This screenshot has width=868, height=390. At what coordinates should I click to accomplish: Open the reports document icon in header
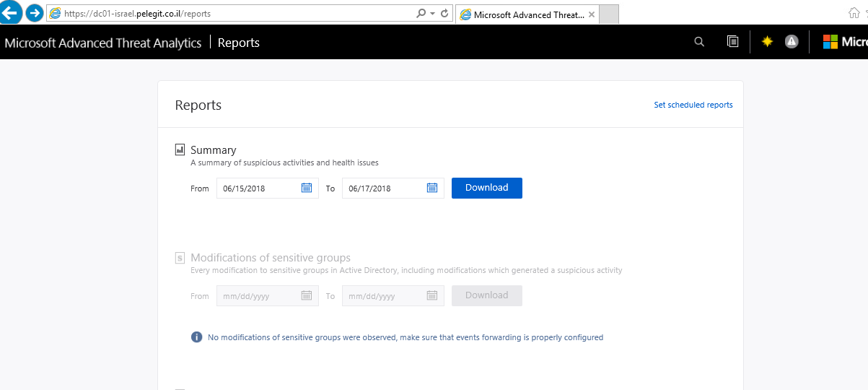(733, 42)
